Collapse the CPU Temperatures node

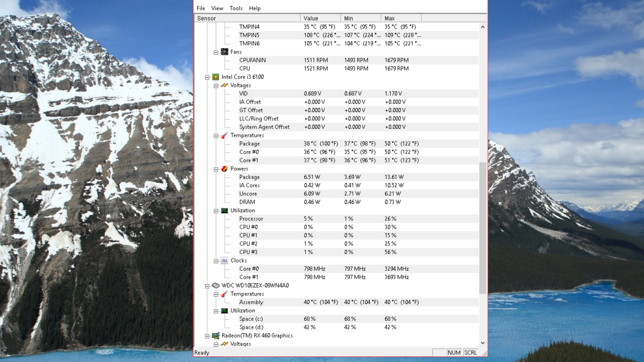[216, 135]
